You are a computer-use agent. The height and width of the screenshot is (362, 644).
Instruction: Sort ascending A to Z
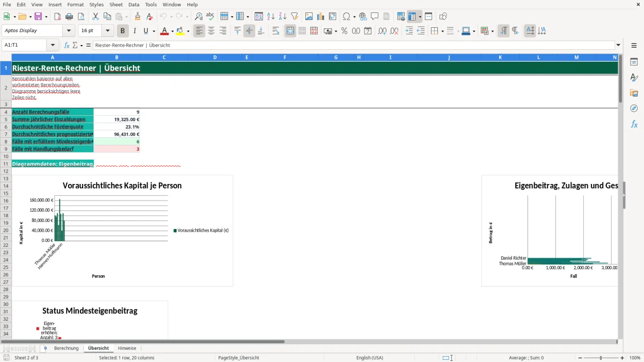(x=270, y=17)
